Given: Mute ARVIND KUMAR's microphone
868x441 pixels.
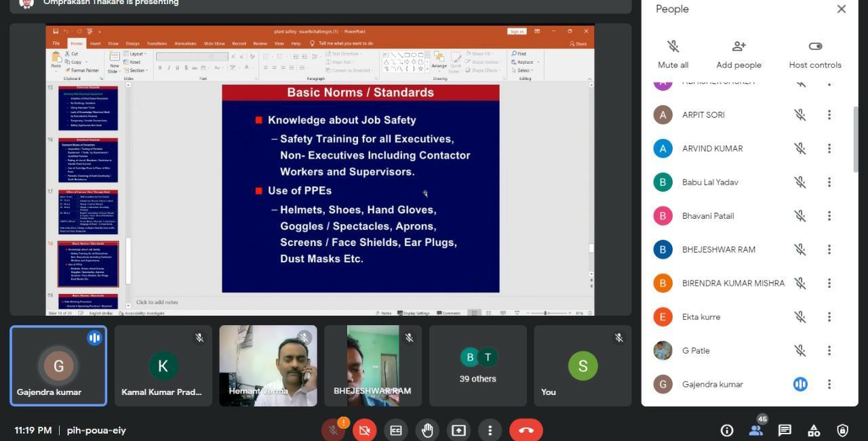Looking at the screenshot, I should click(x=800, y=148).
